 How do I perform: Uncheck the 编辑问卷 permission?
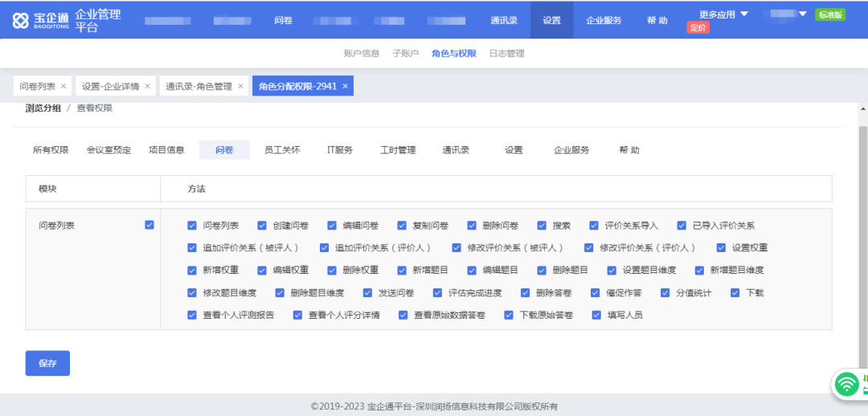(332, 225)
